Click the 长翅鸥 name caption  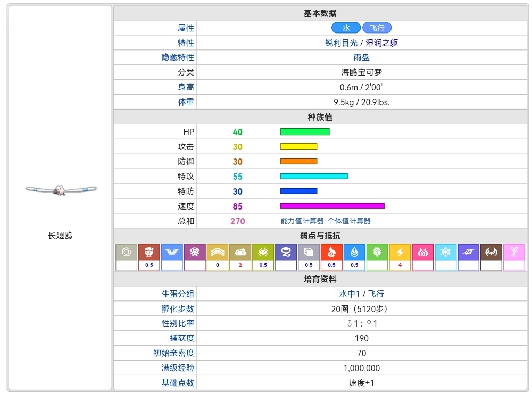coord(60,236)
